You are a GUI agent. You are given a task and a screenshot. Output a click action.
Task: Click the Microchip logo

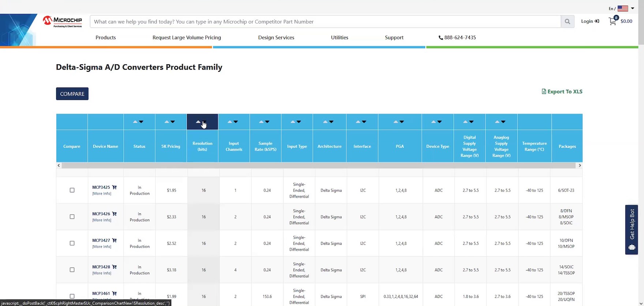(63, 21)
